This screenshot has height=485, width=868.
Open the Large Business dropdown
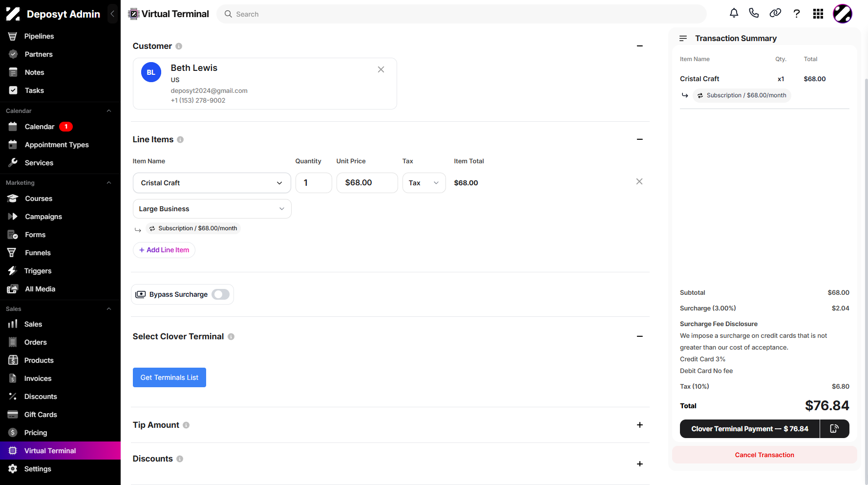tap(212, 209)
